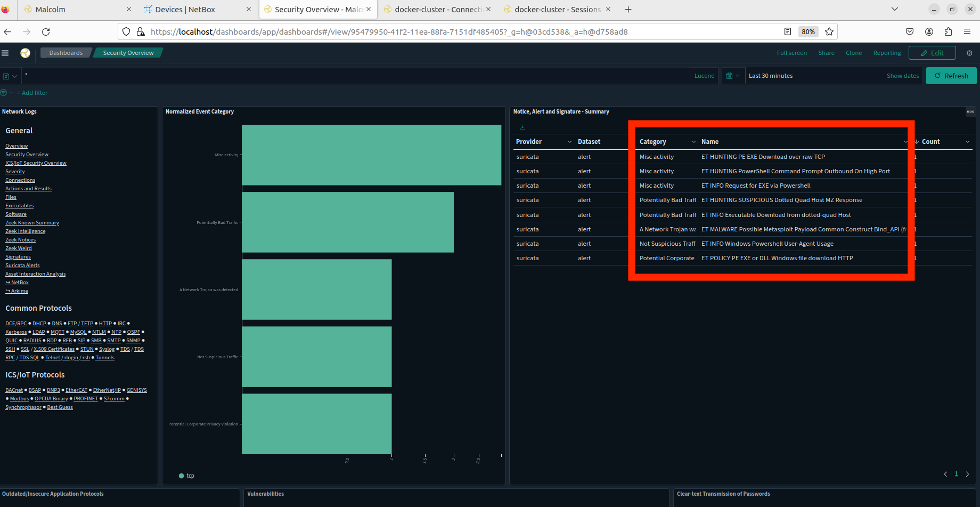Open the calendar quick date menu
The image size is (980, 507).
[733, 76]
